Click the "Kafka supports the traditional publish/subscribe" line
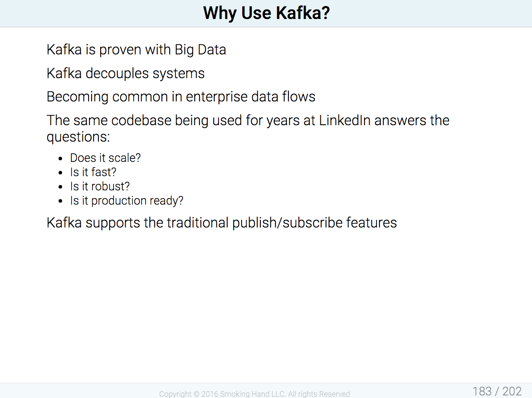This screenshot has width=532, height=398. tap(222, 223)
